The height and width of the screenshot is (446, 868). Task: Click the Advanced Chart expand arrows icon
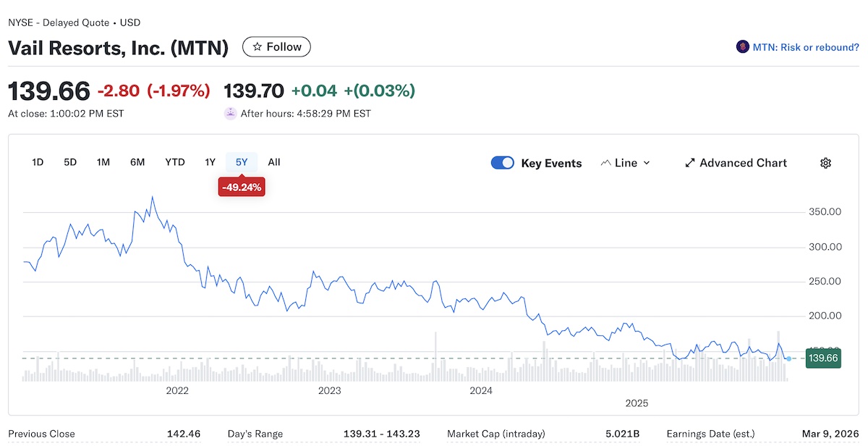click(690, 163)
